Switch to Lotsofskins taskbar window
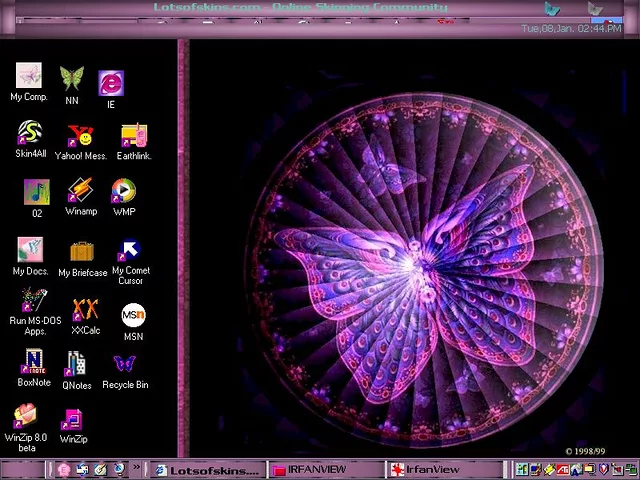 pos(207,469)
